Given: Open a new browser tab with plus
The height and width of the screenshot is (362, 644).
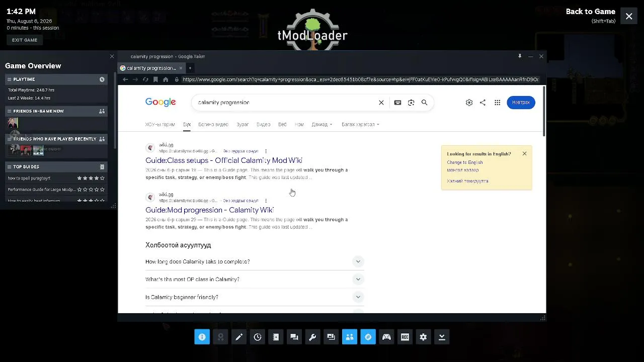Looking at the screenshot, I should click(x=190, y=68).
